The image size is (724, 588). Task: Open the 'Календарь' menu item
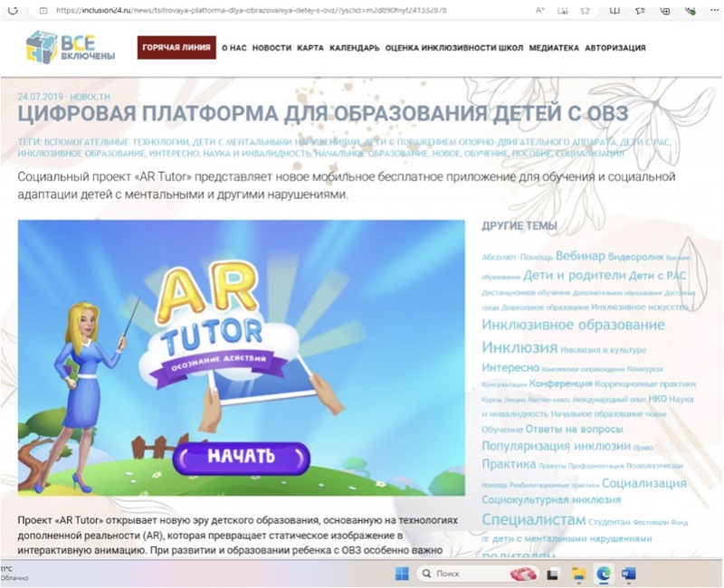pyautogui.click(x=354, y=48)
